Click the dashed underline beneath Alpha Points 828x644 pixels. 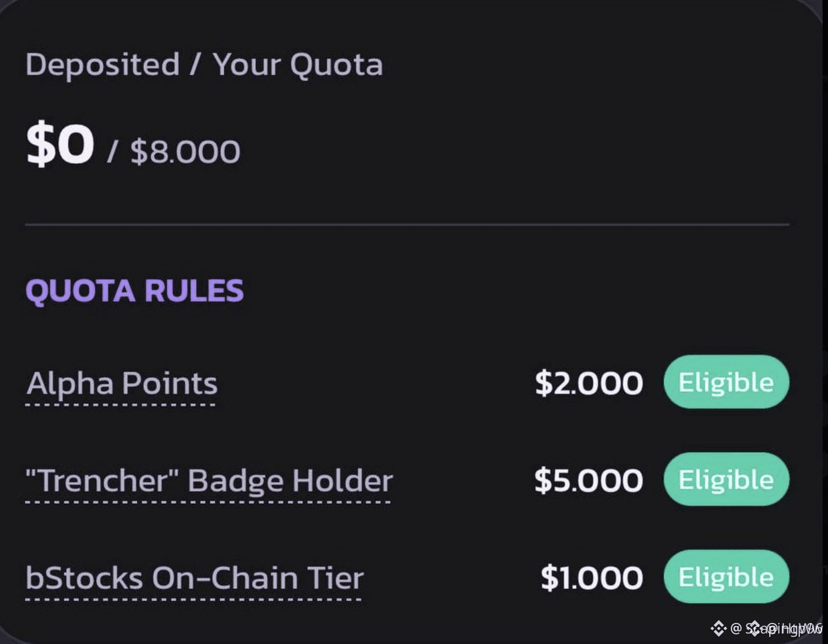point(121,405)
